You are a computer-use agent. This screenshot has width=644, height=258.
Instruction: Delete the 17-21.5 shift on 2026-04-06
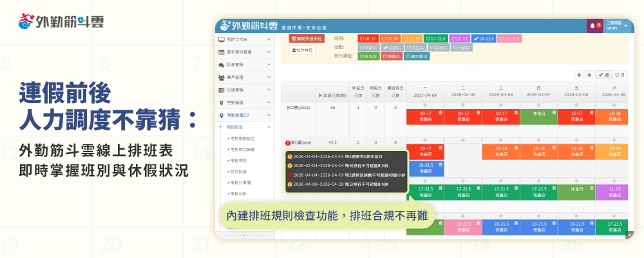(515, 188)
